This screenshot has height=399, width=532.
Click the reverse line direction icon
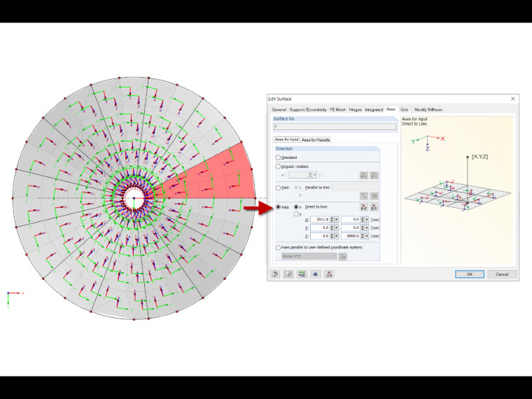tap(374, 196)
